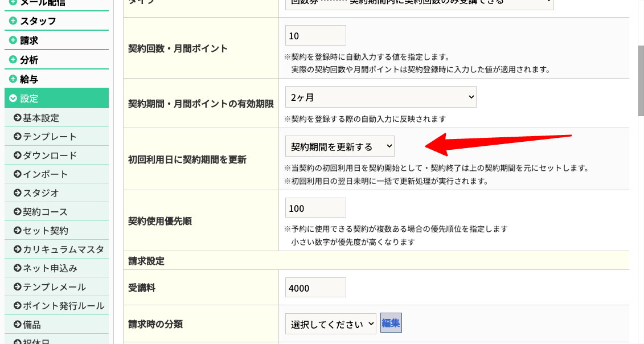This screenshot has height=344, width=644.
Task: Open the 契約期間 2ヶ月 dropdown
Action: pyautogui.click(x=380, y=97)
